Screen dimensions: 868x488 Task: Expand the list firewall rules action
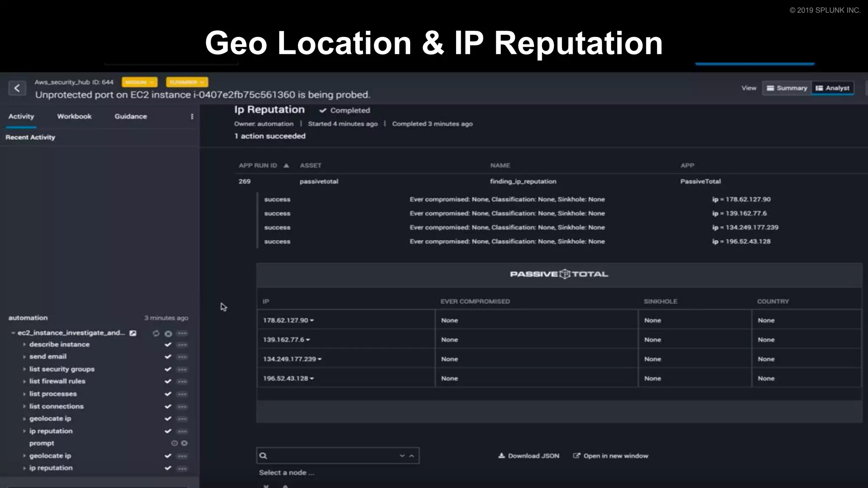click(x=24, y=381)
